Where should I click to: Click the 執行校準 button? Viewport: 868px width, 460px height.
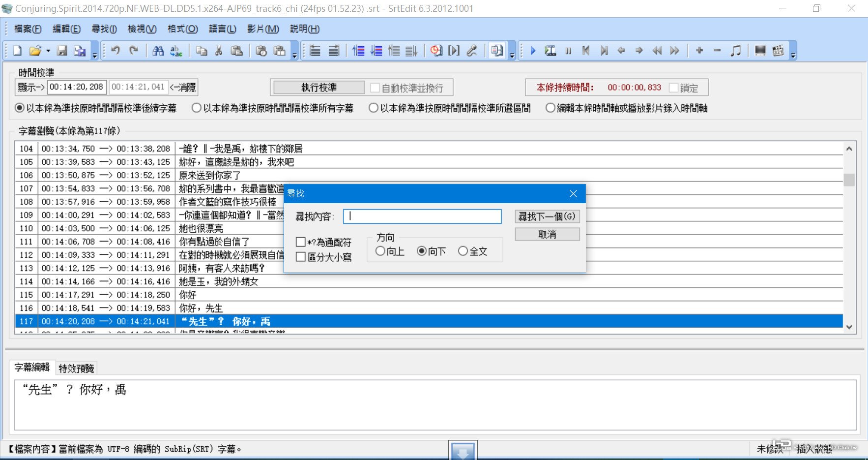pos(319,88)
